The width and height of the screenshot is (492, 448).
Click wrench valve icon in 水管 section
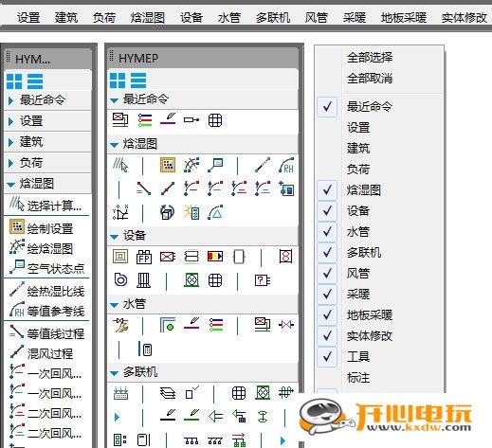(x=121, y=325)
